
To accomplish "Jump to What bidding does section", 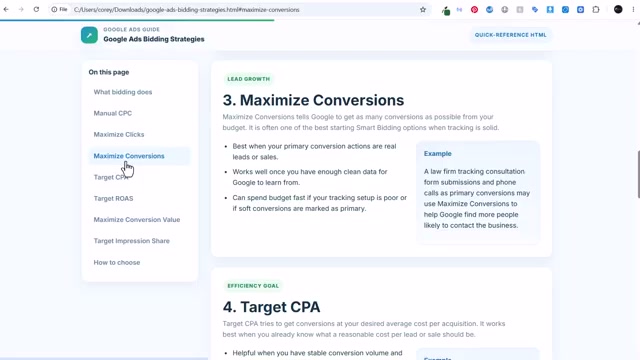I will [x=123, y=92].
